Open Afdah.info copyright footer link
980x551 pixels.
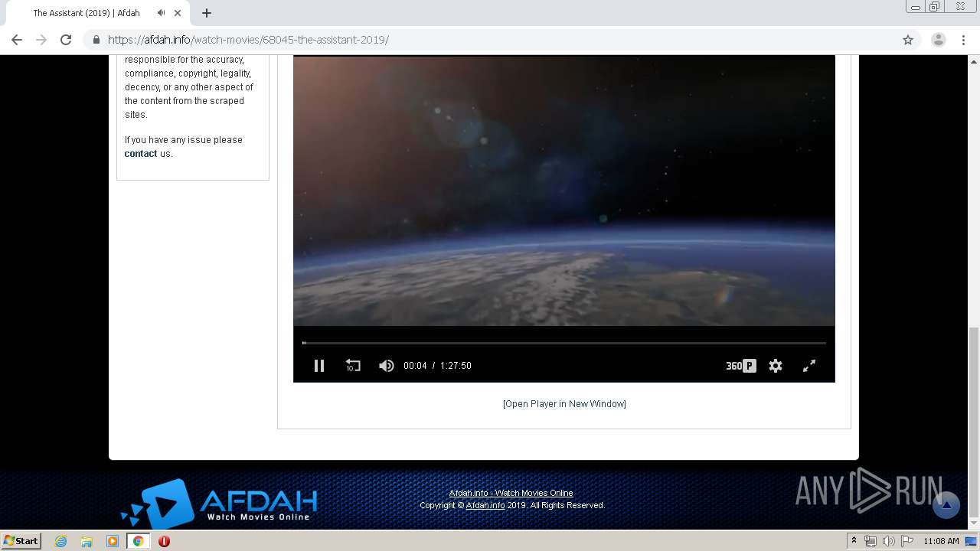(x=485, y=505)
